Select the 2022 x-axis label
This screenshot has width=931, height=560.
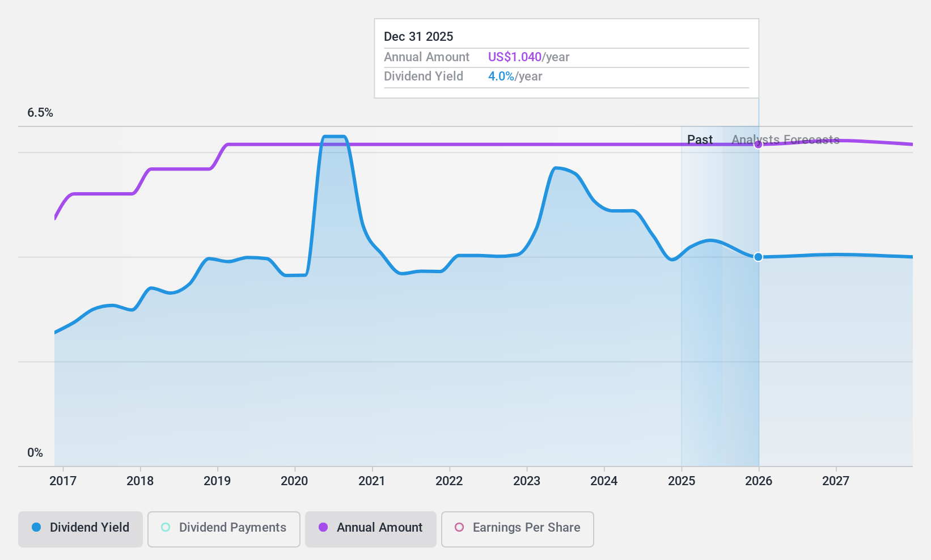pos(449,481)
